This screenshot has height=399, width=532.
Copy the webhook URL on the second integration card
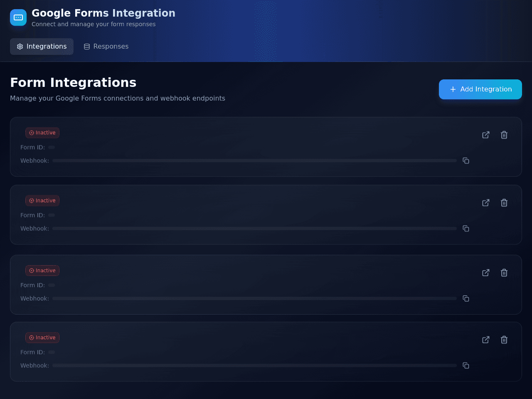466,229
